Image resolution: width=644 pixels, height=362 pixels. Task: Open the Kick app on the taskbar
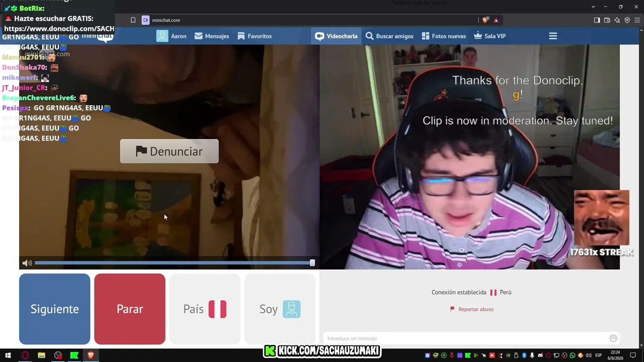[74, 355]
